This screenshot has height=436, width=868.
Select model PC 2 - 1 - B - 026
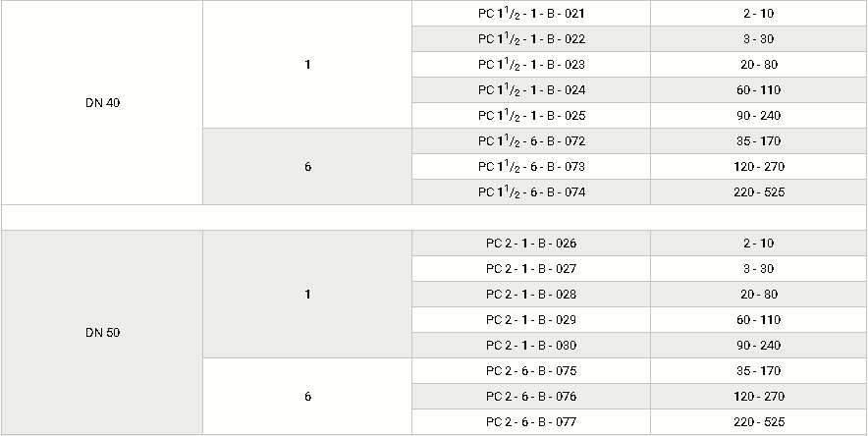pyautogui.click(x=531, y=243)
